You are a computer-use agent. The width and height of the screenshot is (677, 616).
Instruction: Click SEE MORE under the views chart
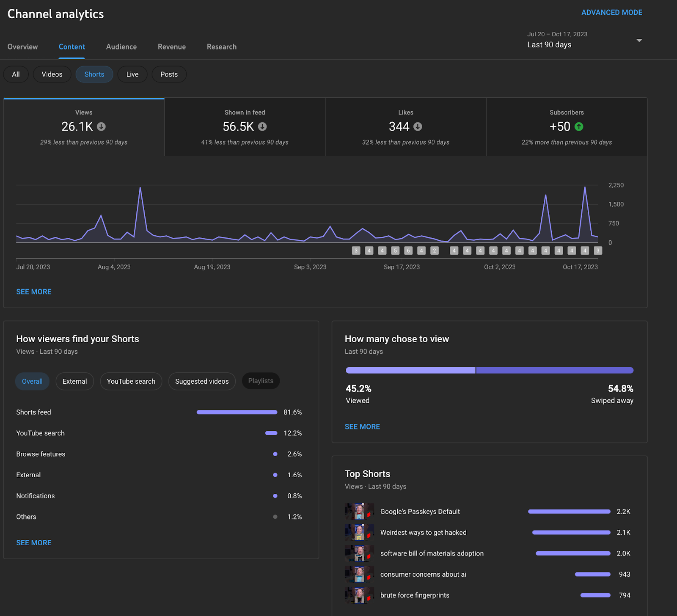click(34, 292)
